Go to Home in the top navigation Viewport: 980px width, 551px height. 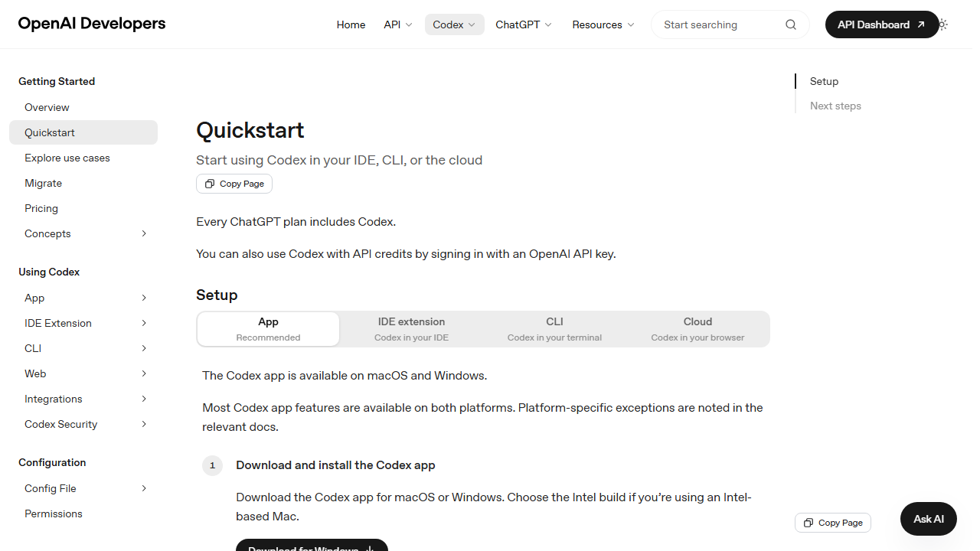tap(351, 24)
